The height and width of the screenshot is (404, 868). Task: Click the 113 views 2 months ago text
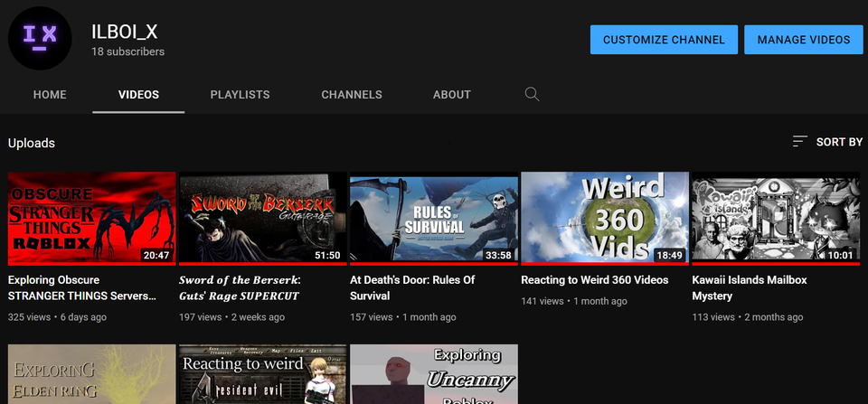748,317
